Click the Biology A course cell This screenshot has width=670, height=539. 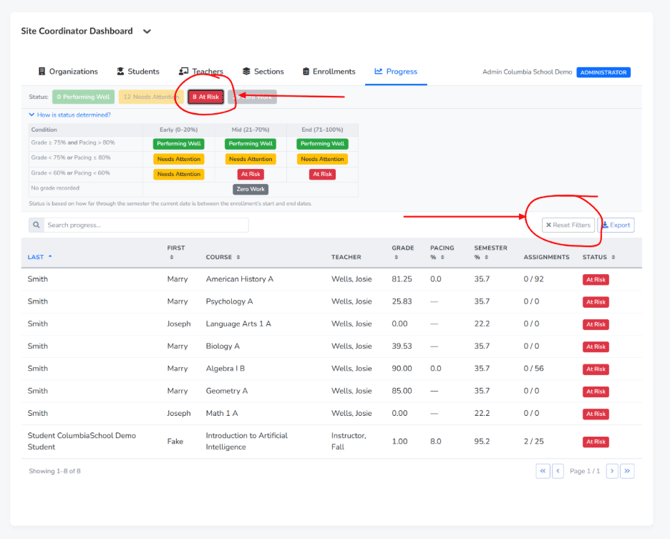click(223, 346)
